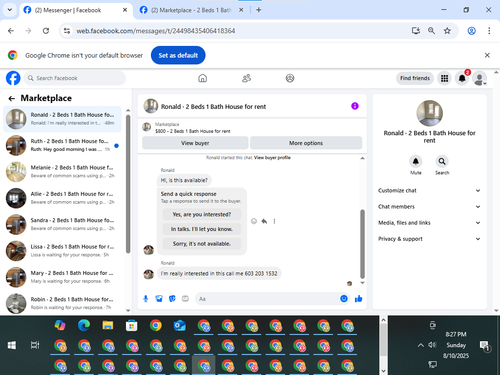Expand Media, files and links section
500x375 pixels.
pyautogui.click(x=429, y=223)
